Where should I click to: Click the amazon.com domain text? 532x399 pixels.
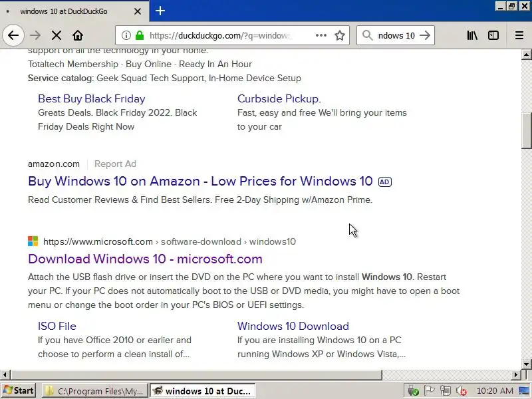coord(54,164)
